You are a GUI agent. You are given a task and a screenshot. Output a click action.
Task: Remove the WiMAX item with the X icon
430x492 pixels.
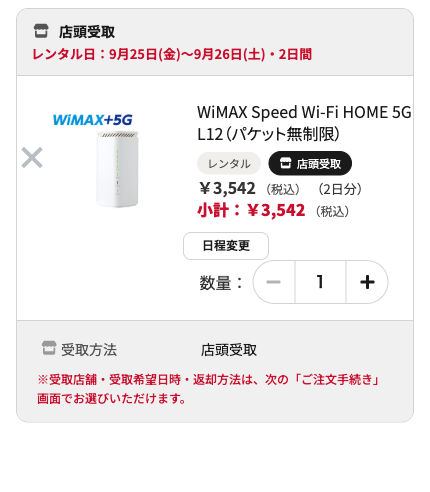[32, 157]
